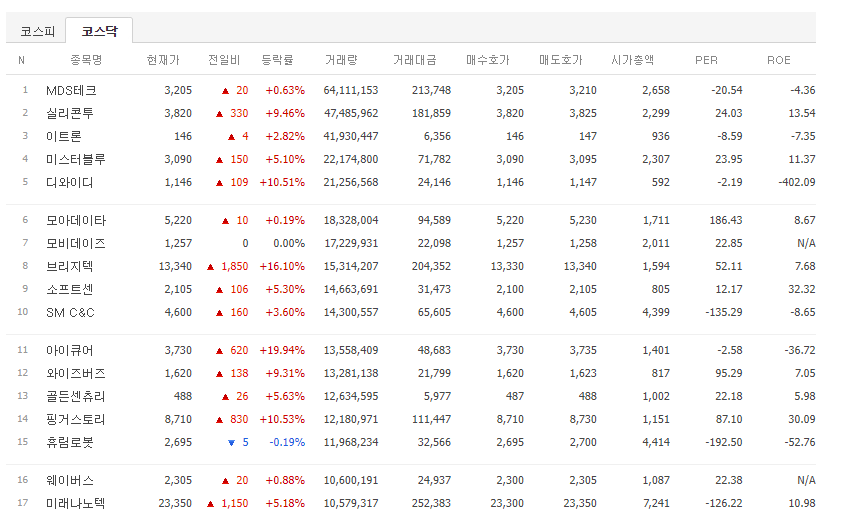Image resolution: width=844 pixels, height=517 pixels.
Task: Open 소프트센 stock link
Action: (x=70, y=290)
